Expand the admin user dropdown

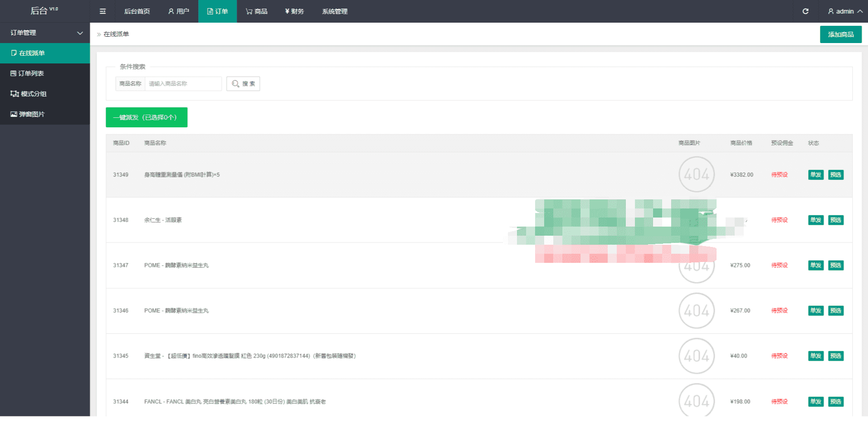coord(845,11)
